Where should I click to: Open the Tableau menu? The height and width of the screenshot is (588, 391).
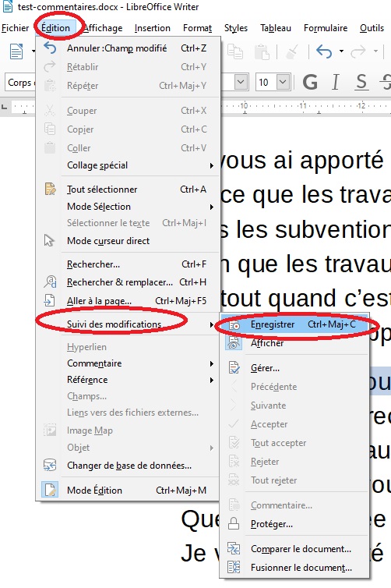[275, 28]
